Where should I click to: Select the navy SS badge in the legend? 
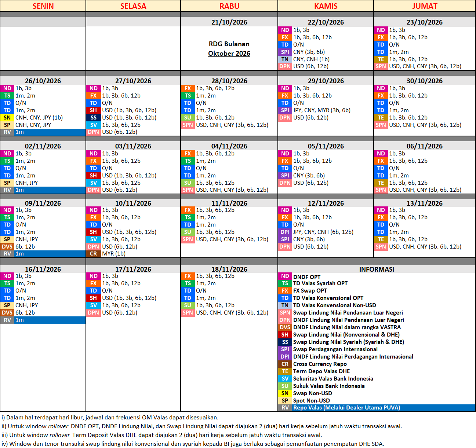(x=285, y=342)
